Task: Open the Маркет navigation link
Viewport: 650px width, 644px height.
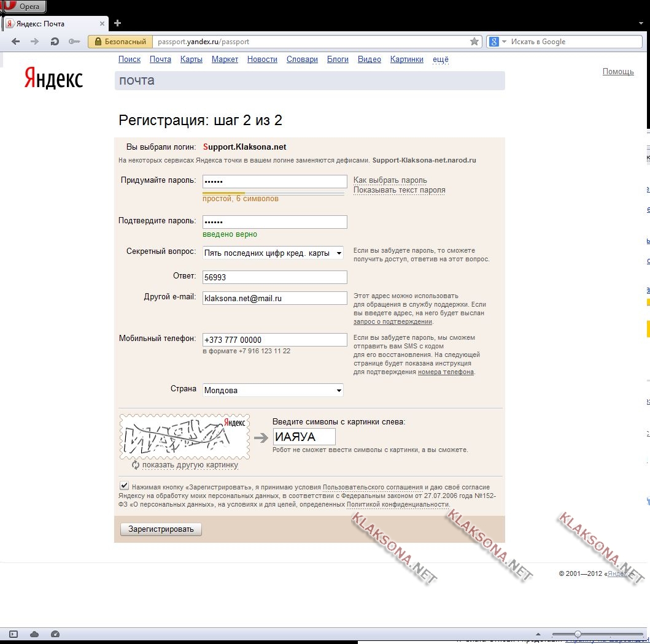Action: coord(225,59)
